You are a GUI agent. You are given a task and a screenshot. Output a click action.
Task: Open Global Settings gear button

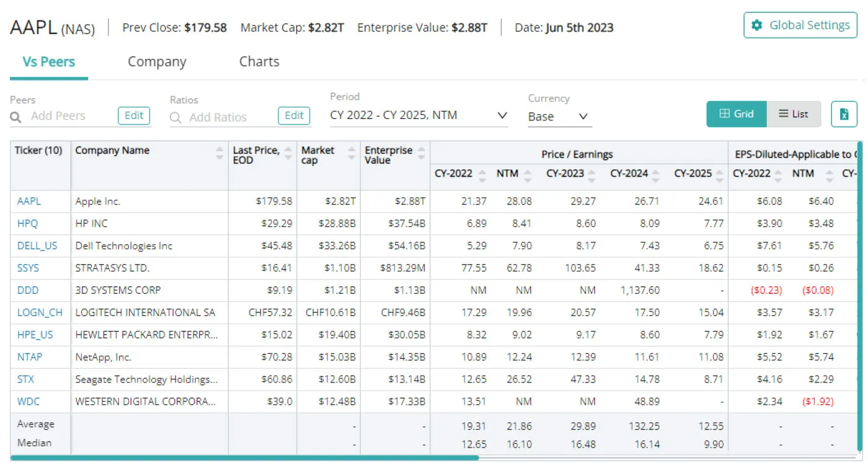[x=800, y=25]
